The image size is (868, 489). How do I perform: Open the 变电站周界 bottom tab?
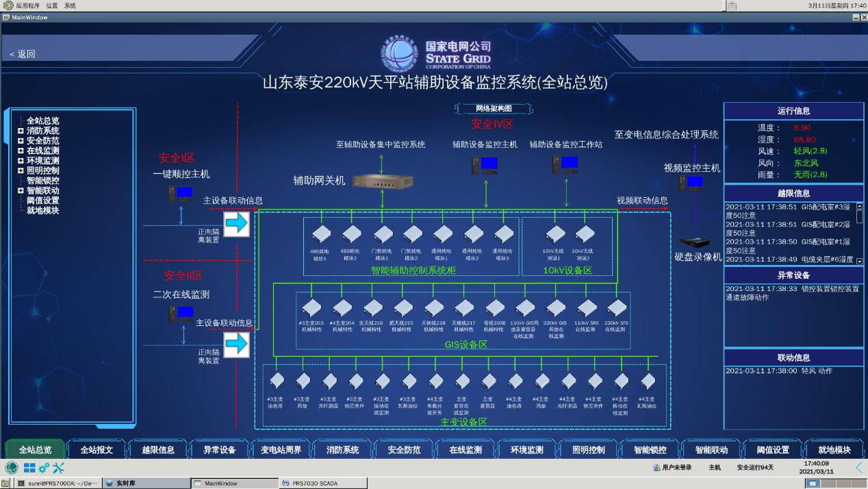[281, 450]
